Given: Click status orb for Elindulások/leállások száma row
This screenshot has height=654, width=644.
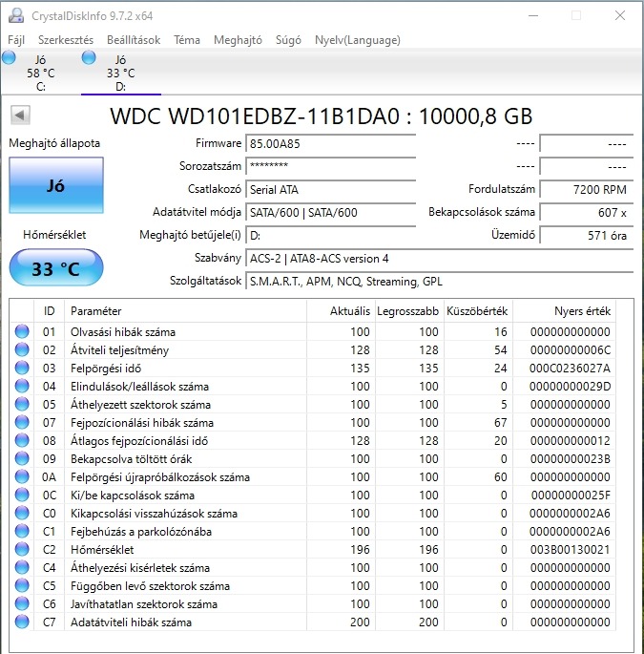Looking at the screenshot, I should [x=22, y=386].
